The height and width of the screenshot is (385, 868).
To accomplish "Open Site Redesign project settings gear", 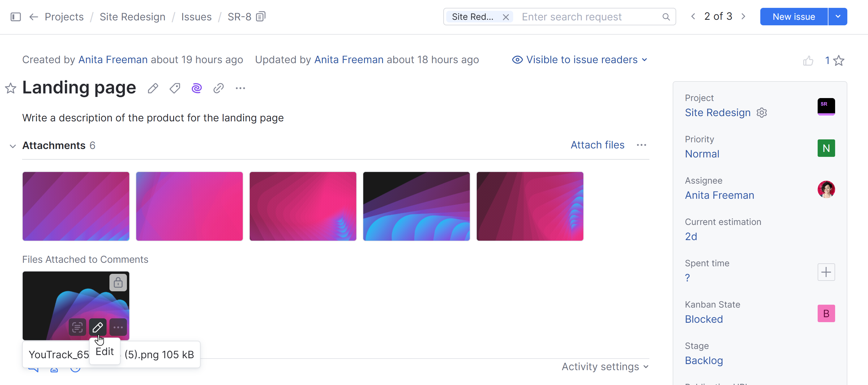I will coord(762,113).
